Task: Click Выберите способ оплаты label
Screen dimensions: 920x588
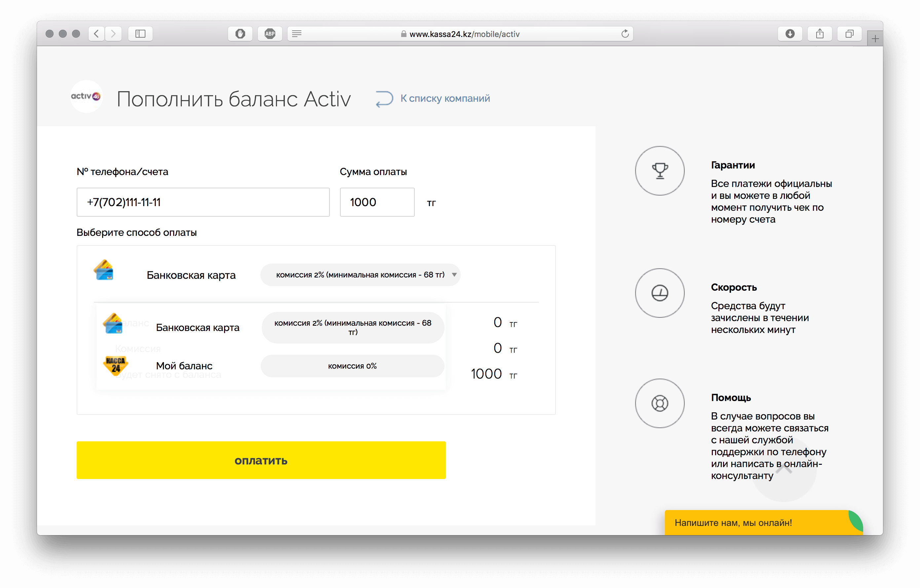Action: [x=136, y=232]
